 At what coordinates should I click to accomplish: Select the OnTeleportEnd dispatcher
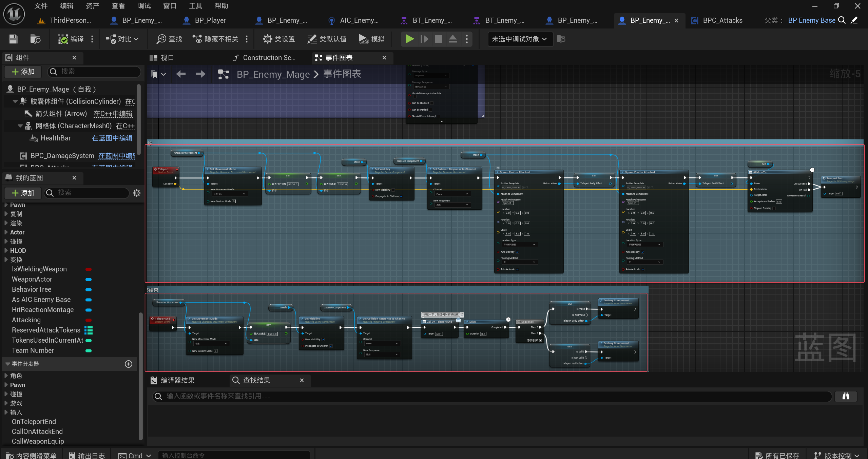[34, 421]
